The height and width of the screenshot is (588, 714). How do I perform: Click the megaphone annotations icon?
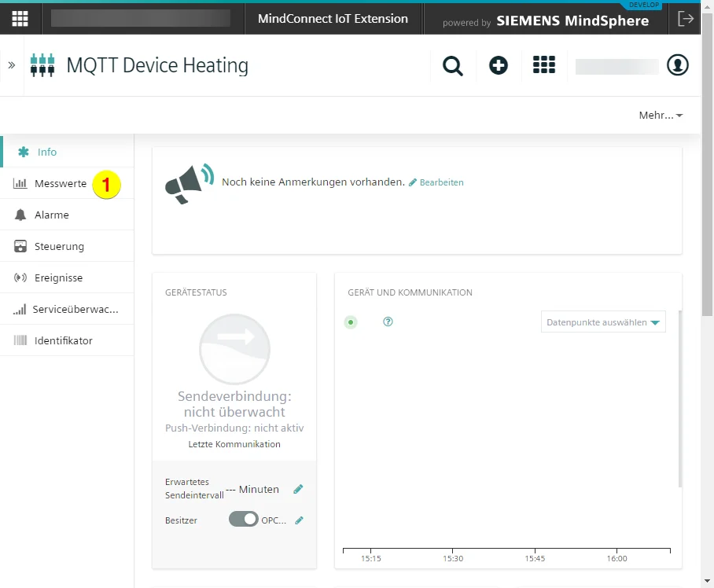tap(189, 183)
